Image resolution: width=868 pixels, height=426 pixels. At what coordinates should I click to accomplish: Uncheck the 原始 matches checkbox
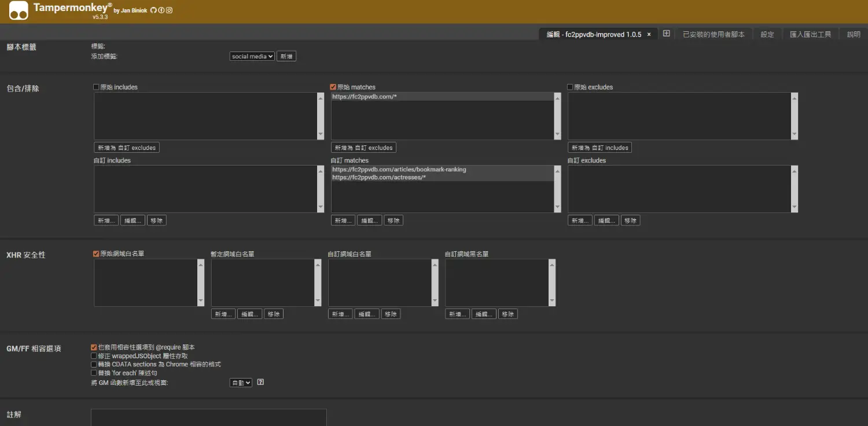point(333,87)
